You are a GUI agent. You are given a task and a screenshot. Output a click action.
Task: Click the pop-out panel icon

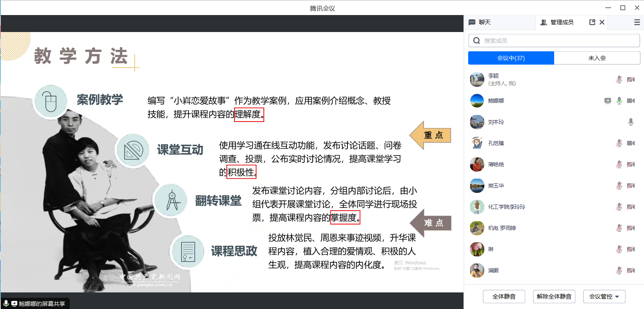click(592, 22)
